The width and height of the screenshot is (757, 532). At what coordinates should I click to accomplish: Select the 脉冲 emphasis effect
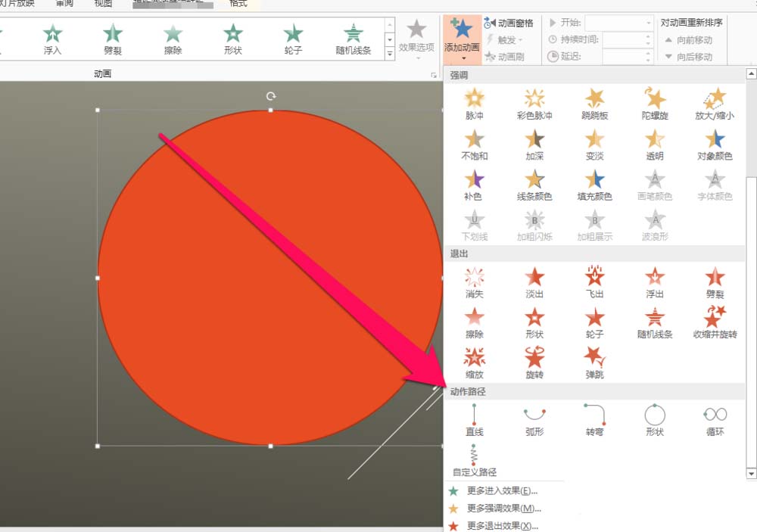(474, 104)
